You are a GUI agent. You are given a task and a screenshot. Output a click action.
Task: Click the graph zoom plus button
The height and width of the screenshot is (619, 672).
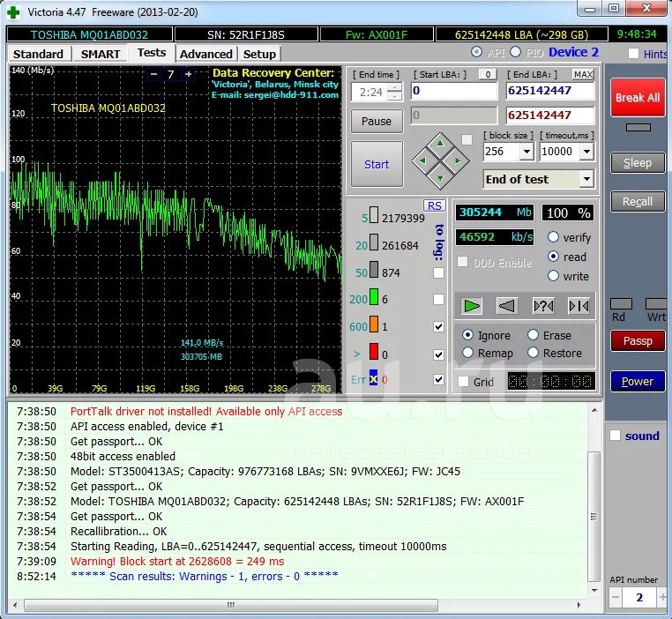pos(188,74)
